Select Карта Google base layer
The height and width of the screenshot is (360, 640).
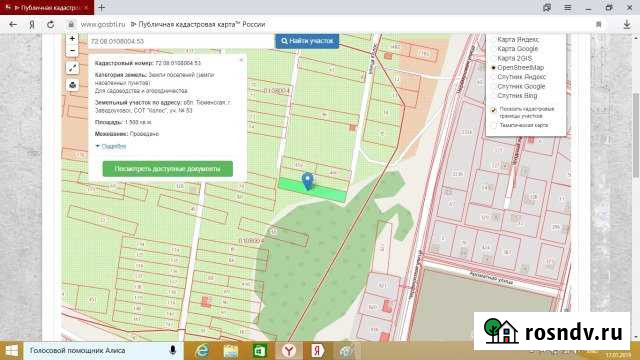click(517, 49)
